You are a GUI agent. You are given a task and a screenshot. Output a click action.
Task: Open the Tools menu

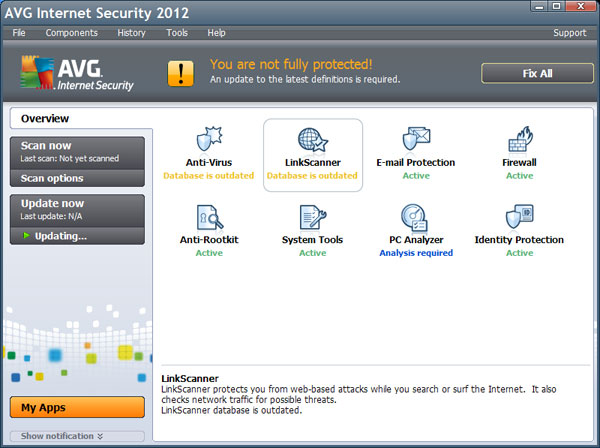point(177,33)
